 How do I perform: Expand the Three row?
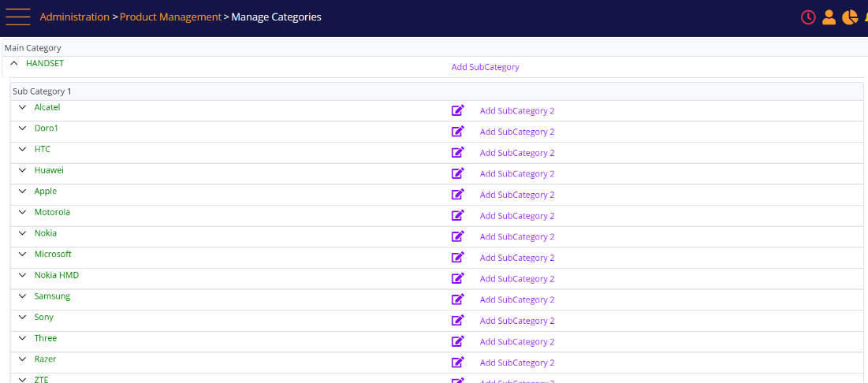(x=22, y=339)
